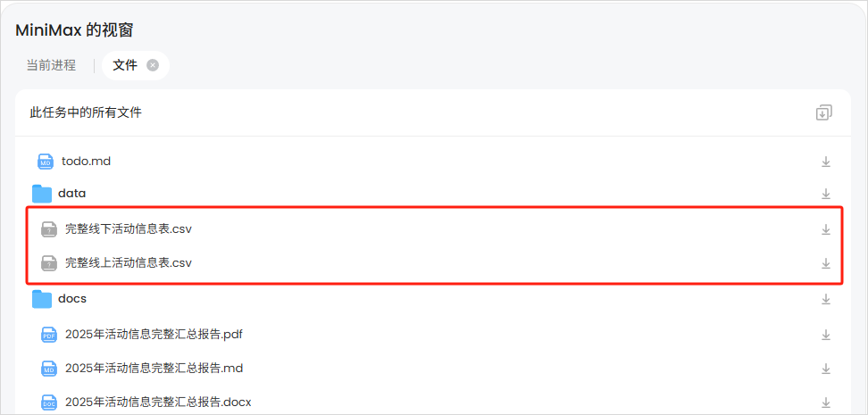The width and height of the screenshot is (868, 415).
Task: Download the 2025年活动信息完整汇总报告.md file
Action: pos(826,369)
